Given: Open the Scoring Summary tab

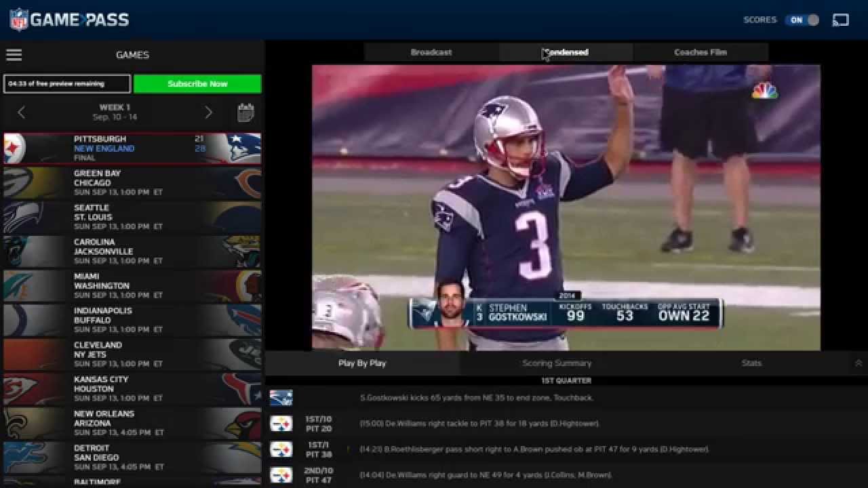Looking at the screenshot, I should (x=557, y=363).
